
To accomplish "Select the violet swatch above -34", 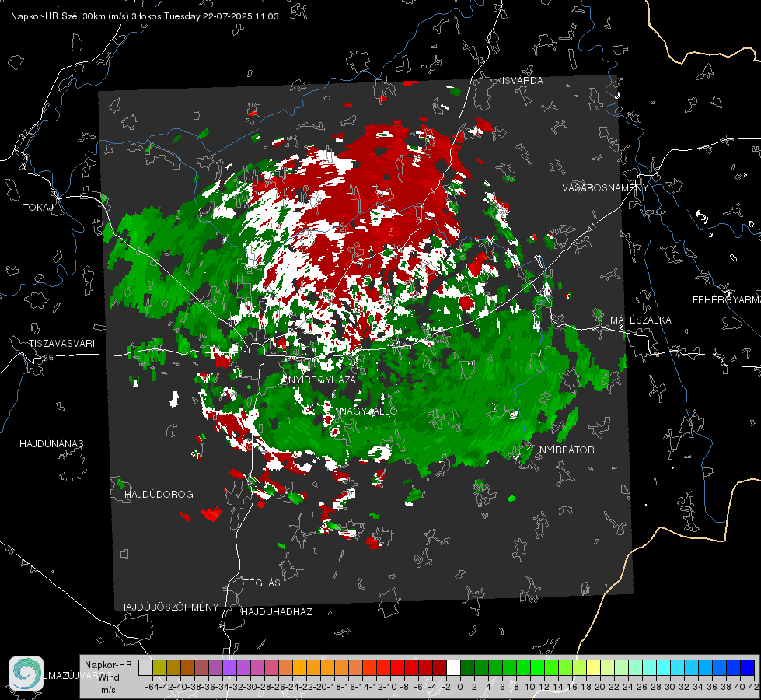I will pyautogui.click(x=229, y=667).
